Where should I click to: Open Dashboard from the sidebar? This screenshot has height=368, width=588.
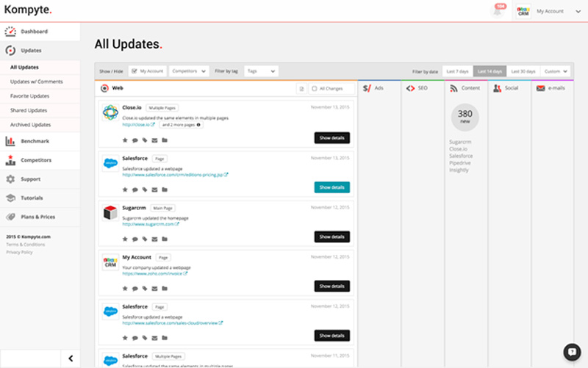tap(40, 32)
